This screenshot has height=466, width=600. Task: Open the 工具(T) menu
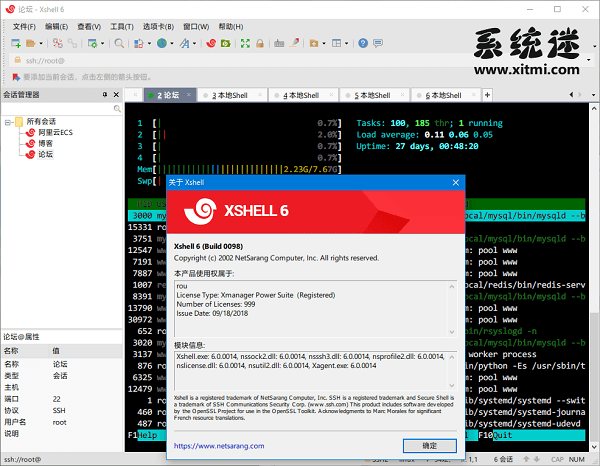click(122, 26)
